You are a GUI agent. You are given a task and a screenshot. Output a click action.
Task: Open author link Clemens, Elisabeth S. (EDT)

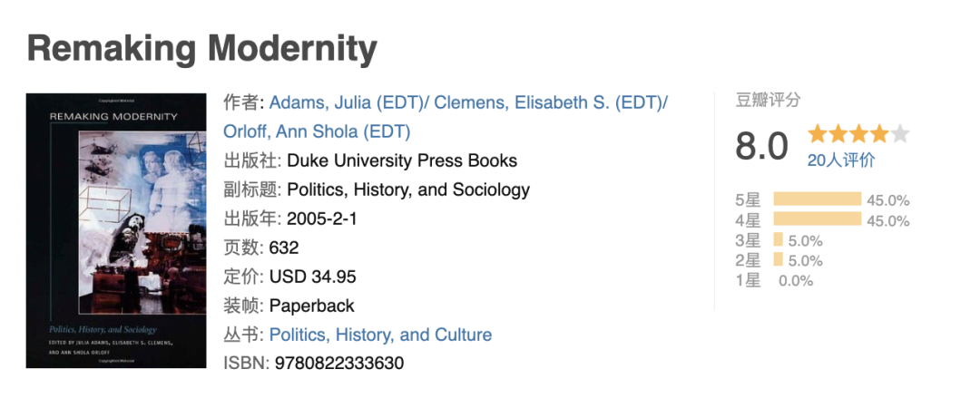548,103
